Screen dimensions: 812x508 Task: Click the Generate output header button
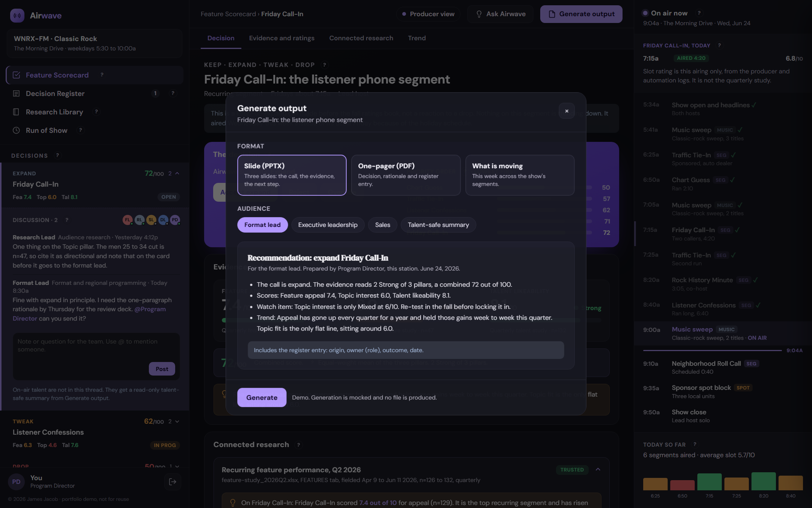(581, 14)
